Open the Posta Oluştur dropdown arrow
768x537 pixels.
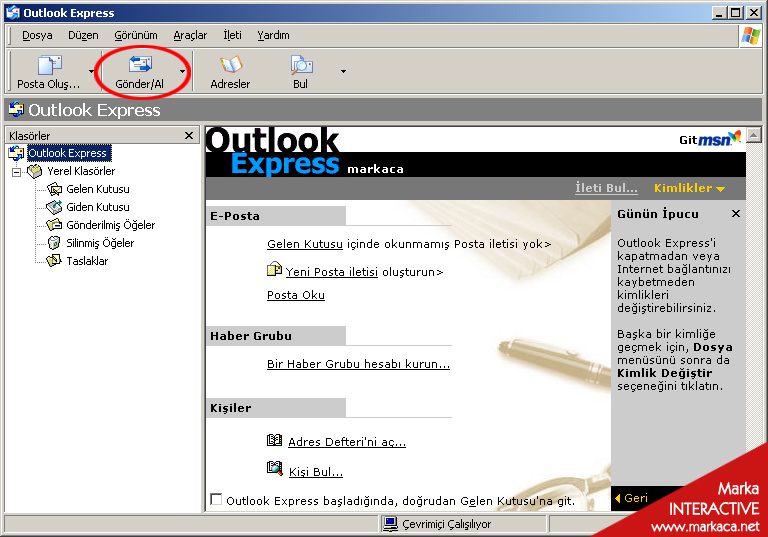click(91, 72)
